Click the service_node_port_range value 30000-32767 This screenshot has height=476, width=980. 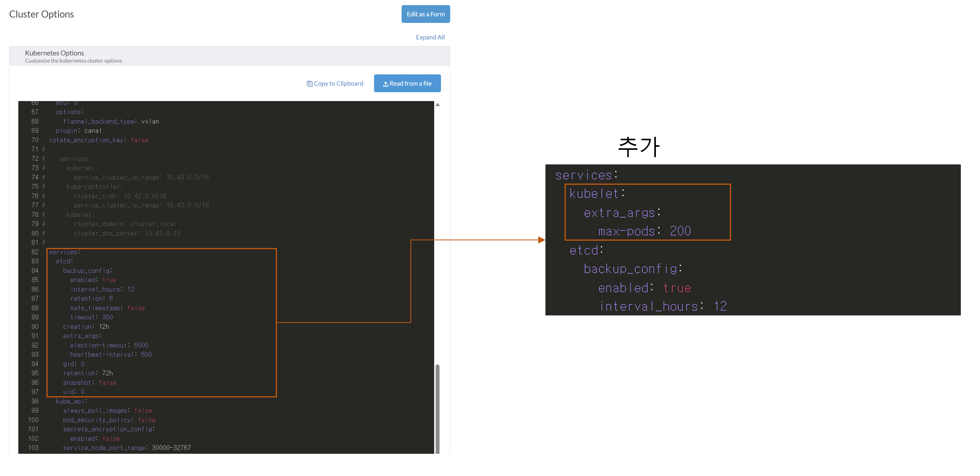[171, 448]
